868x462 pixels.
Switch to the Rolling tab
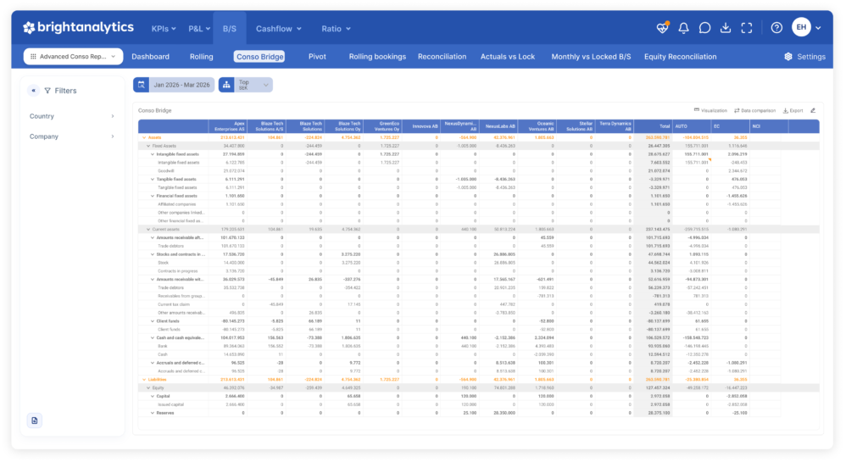tap(202, 57)
